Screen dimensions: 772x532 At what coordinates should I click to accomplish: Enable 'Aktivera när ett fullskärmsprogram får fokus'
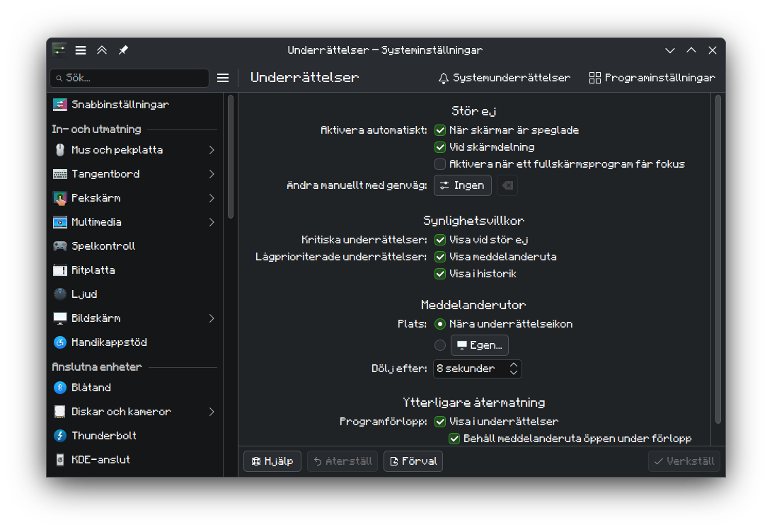(440, 164)
